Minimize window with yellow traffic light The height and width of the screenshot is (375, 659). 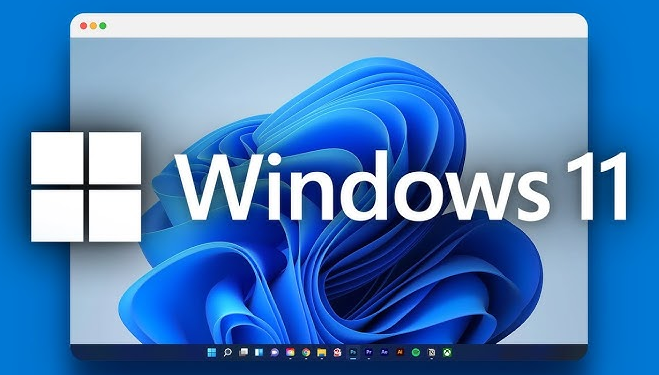coord(93,26)
